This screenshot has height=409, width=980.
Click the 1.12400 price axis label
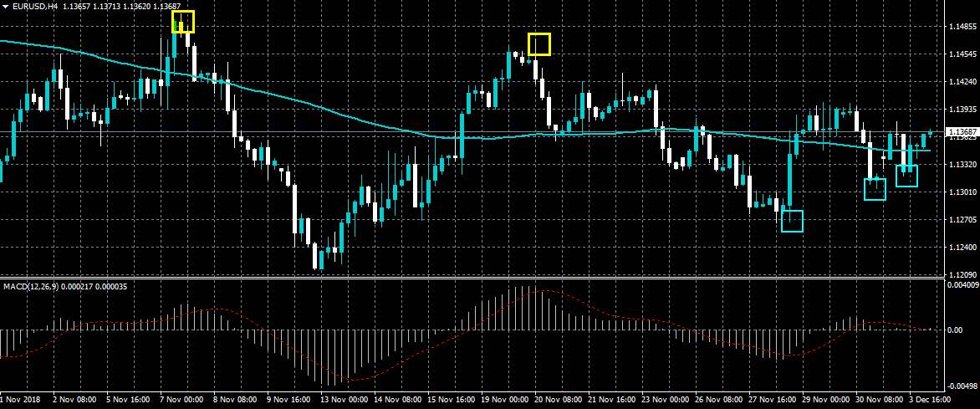[962, 247]
